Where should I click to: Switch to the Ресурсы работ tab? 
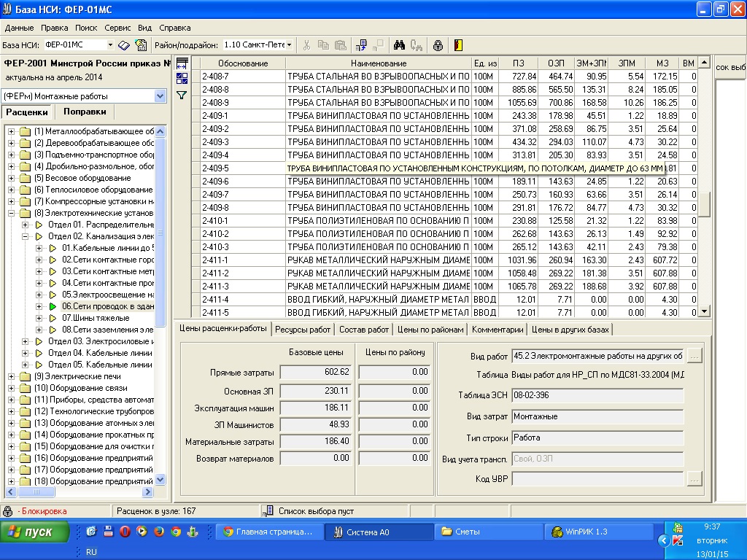(302, 330)
